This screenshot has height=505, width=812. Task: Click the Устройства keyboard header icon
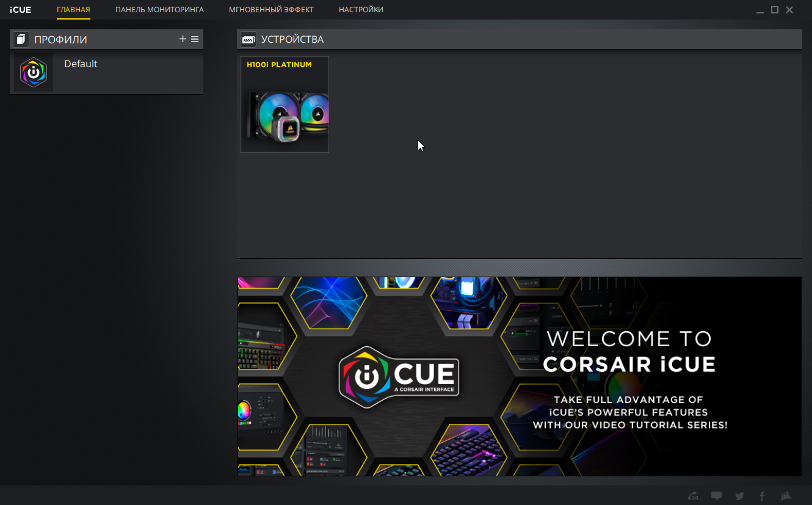(x=248, y=39)
